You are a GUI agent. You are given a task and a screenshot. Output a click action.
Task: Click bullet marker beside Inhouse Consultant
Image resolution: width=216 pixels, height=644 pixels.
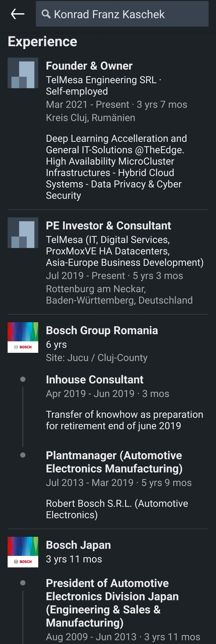coord(23,379)
